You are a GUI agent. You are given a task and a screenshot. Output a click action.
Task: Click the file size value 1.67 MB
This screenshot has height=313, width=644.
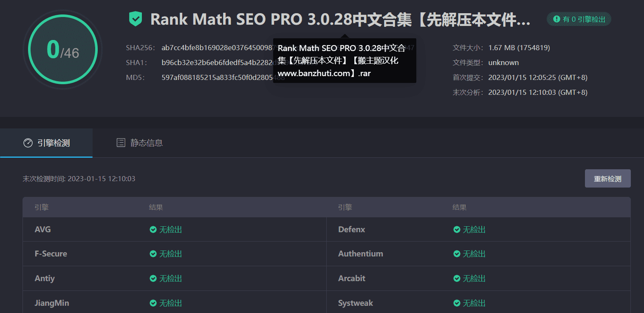coord(519,48)
